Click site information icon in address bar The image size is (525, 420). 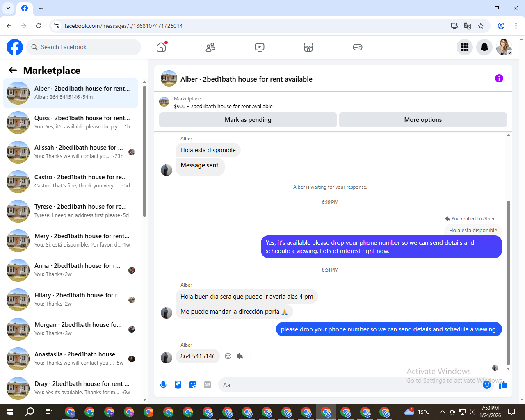pos(56,26)
